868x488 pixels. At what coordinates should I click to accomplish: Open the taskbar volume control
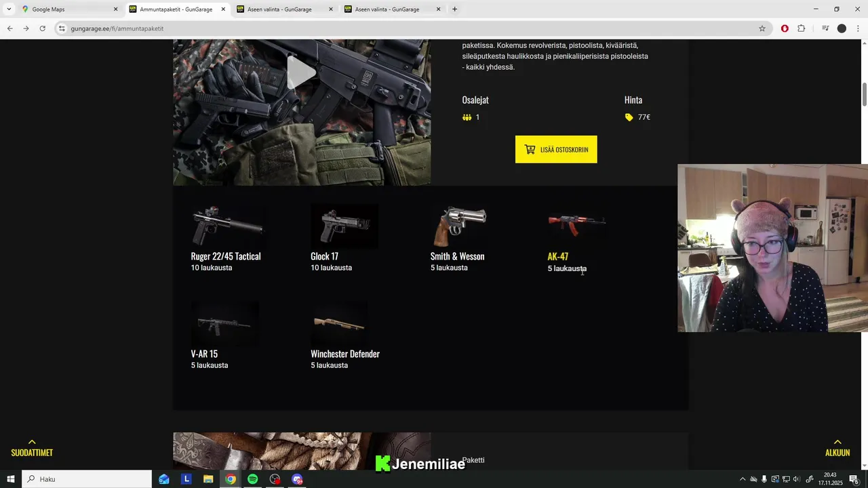[796, 479]
